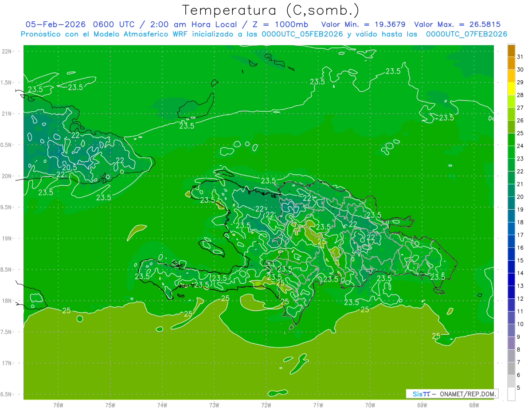This screenshot has width=532, height=411.
Task: Click "0000UTC_07FEB2026" valid-until time text
Action: [466, 34]
